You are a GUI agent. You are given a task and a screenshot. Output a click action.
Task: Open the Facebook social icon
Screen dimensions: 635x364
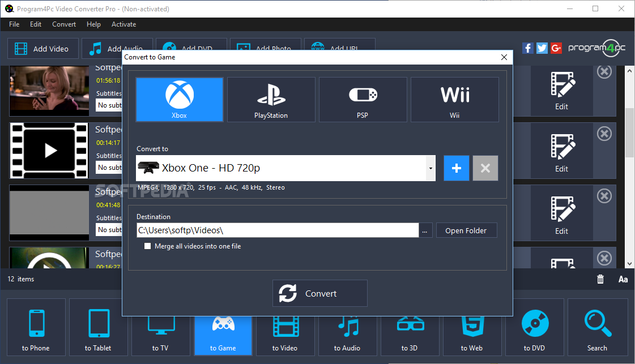click(527, 48)
